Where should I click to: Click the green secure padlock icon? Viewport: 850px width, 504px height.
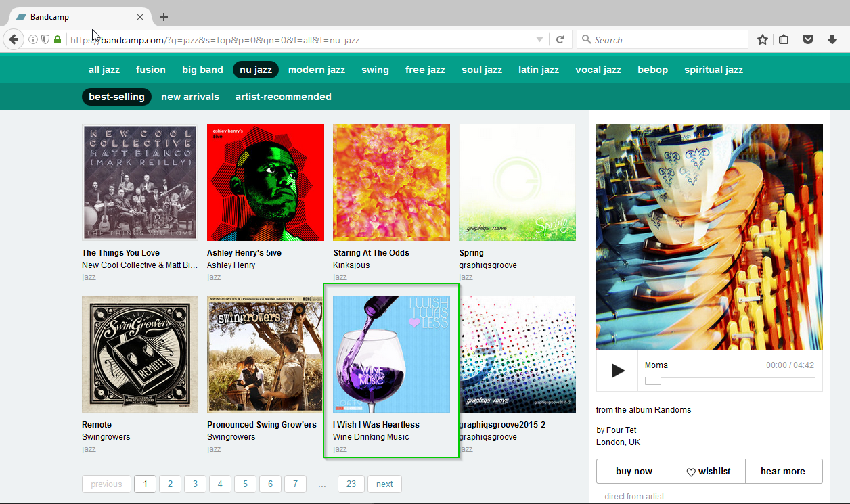pos(58,40)
